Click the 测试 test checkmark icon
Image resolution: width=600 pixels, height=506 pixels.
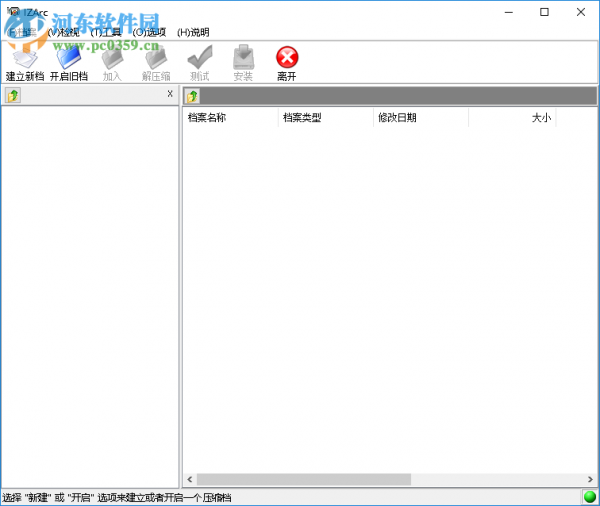tap(200, 57)
